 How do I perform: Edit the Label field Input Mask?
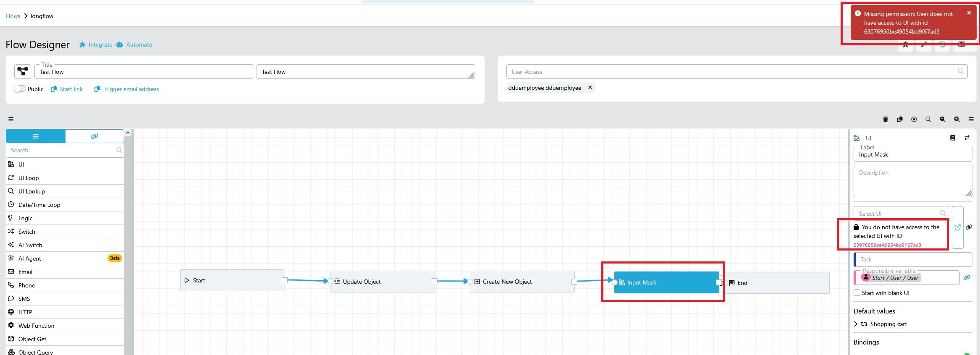[913, 154]
